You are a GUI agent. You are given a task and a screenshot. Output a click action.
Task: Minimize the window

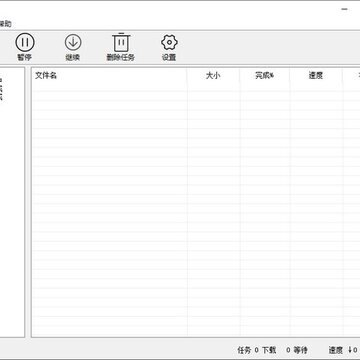(x=344, y=9)
